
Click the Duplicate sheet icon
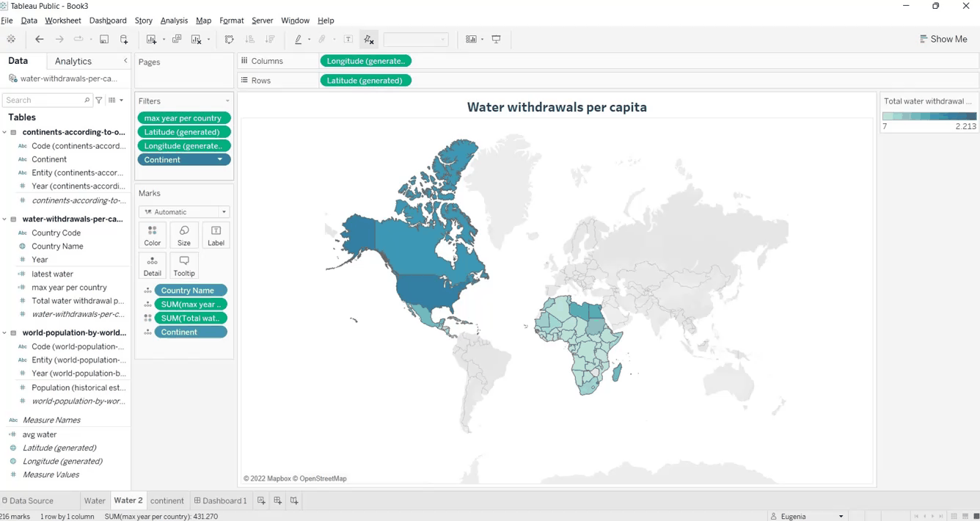[177, 40]
